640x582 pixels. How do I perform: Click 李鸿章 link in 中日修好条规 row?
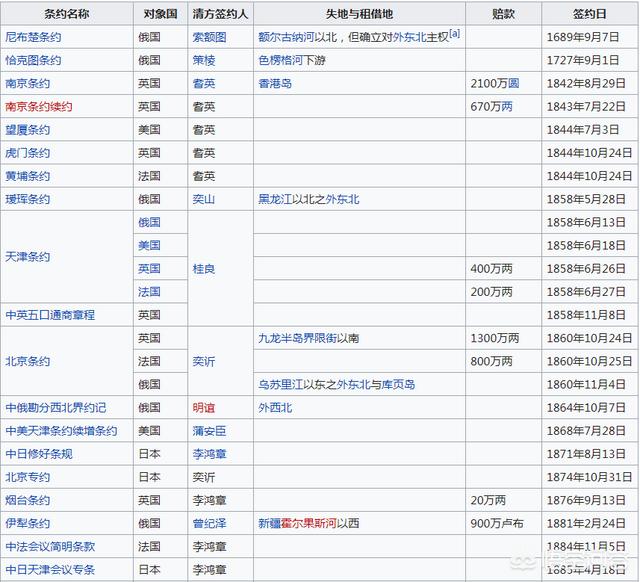coord(209,454)
